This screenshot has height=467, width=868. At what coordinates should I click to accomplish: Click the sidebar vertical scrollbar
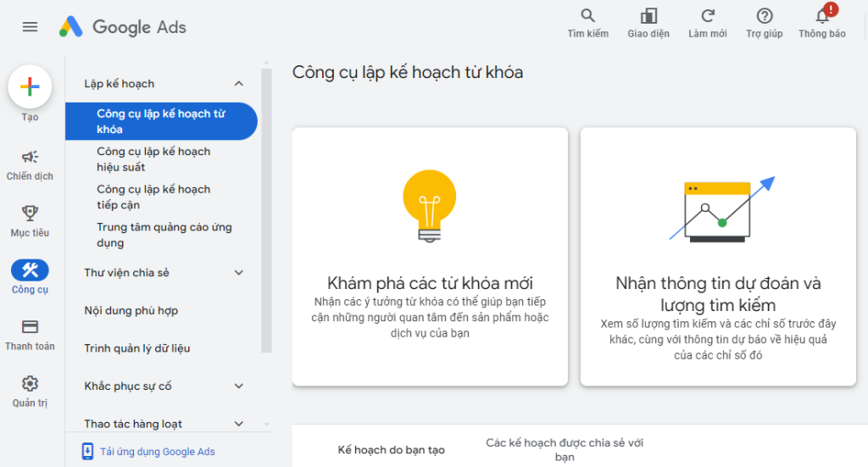tap(266, 212)
